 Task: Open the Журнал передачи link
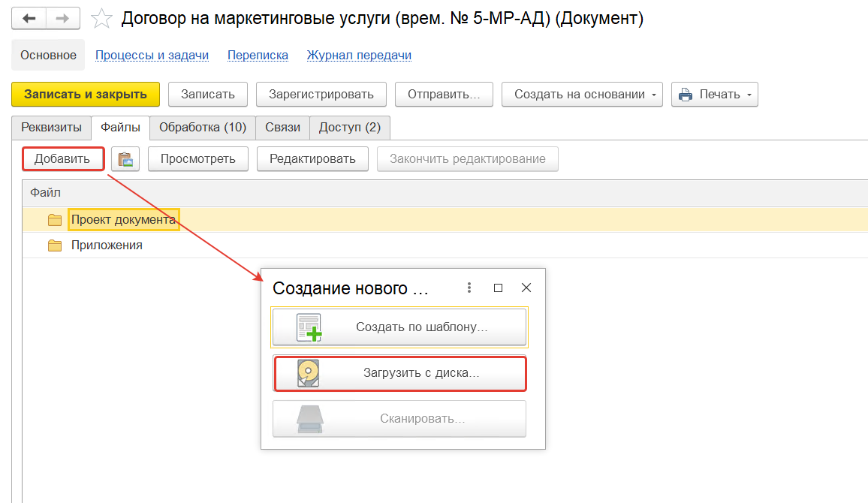[x=359, y=55]
